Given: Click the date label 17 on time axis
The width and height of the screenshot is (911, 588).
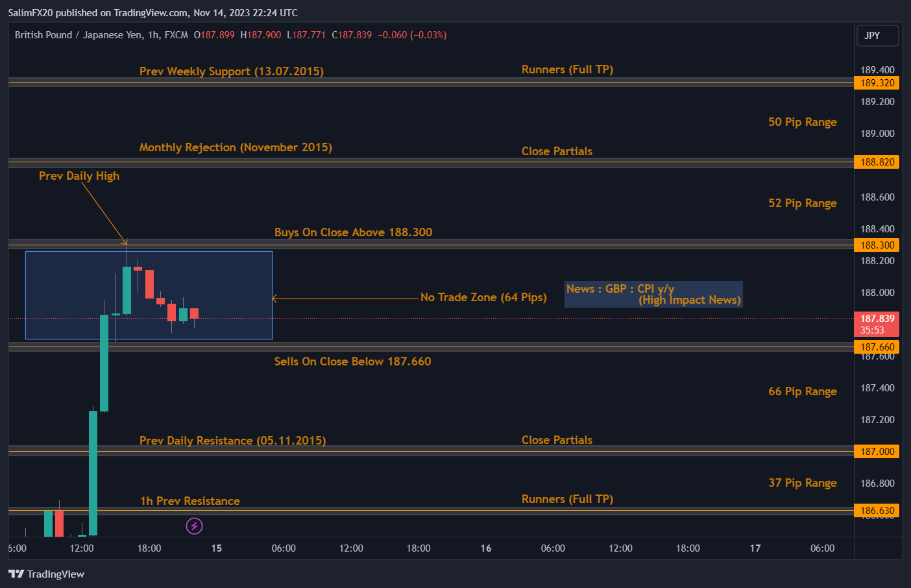Looking at the screenshot, I should tap(755, 548).
